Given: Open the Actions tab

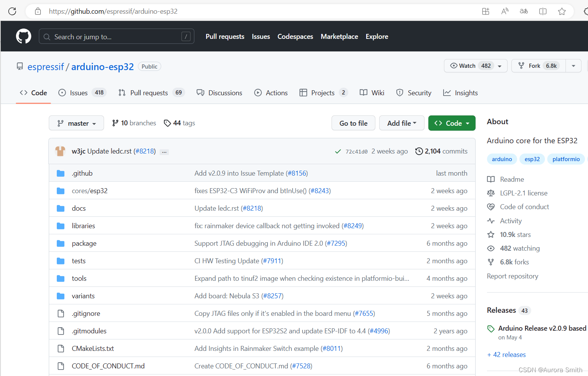Looking at the screenshot, I should coord(271,93).
